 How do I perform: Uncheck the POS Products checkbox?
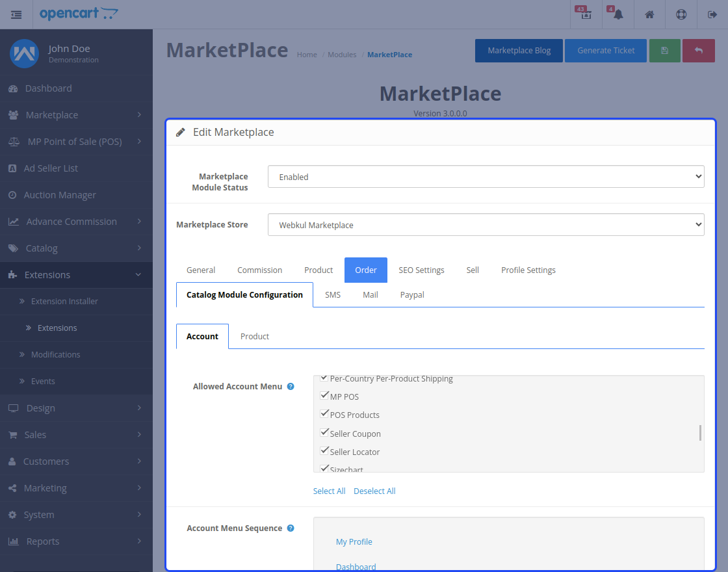click(x=324, y=413)
